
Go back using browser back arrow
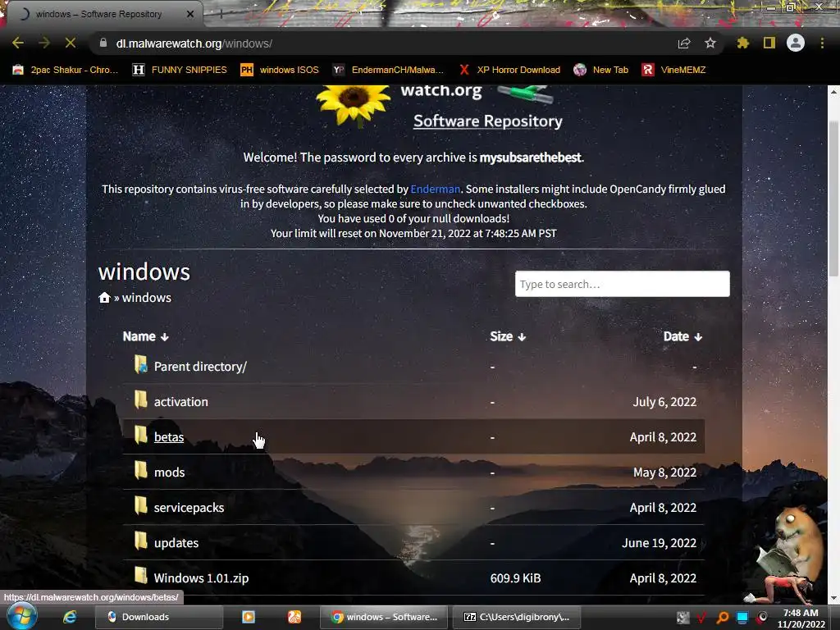pos(18,43)
